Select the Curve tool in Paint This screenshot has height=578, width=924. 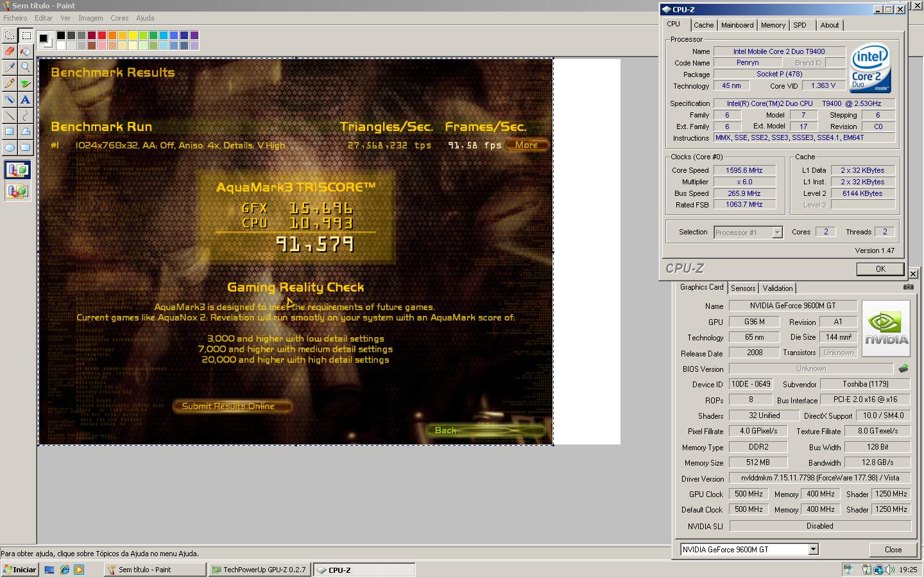coord(26,116)
